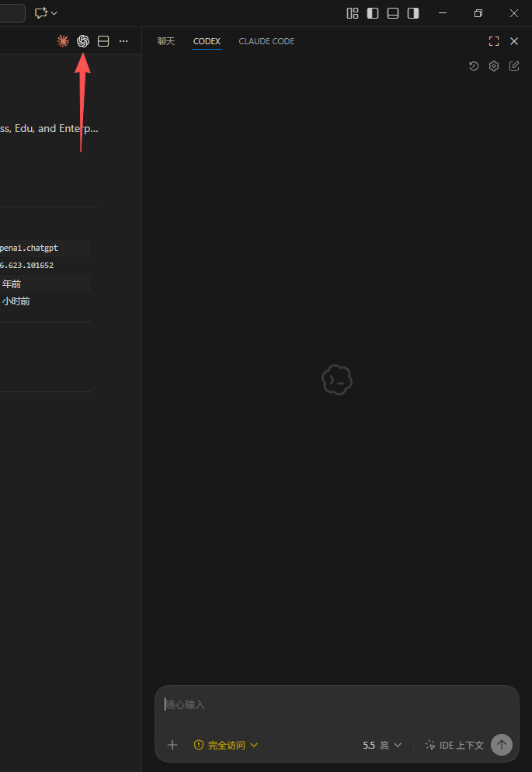This screenshot has height=772, width=532.
Task: Switch to the 聊天 tab
Action: [166, 41]
